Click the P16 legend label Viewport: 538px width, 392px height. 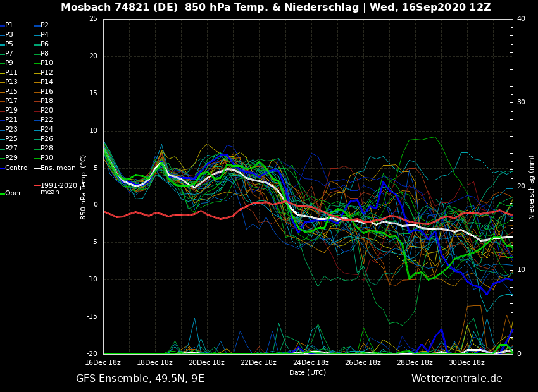click(x=47, y=92)
